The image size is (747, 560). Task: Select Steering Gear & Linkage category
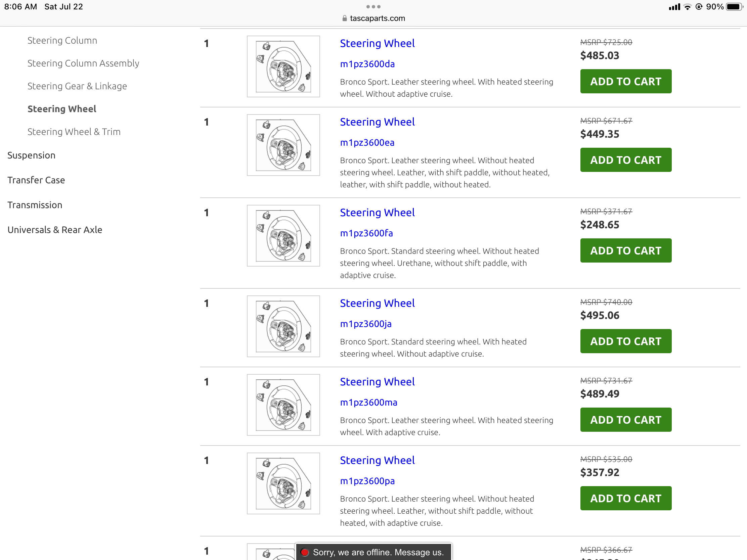pyautogui.click(x=77, y=86)
